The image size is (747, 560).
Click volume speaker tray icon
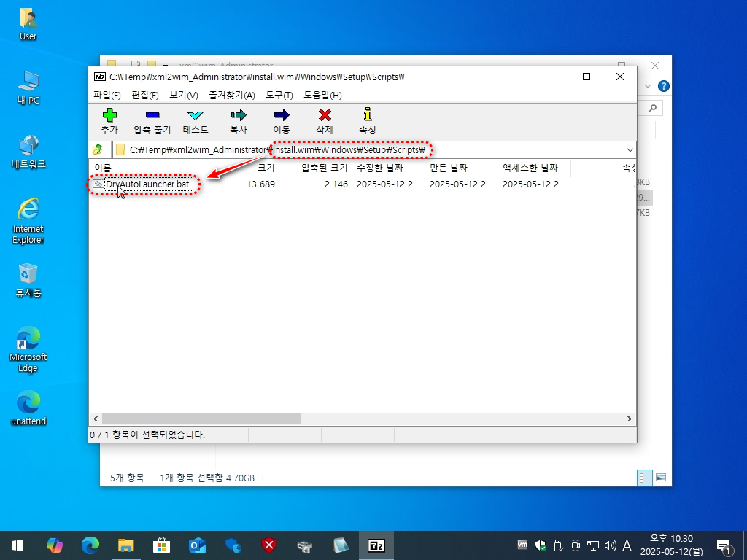point(610,545)
